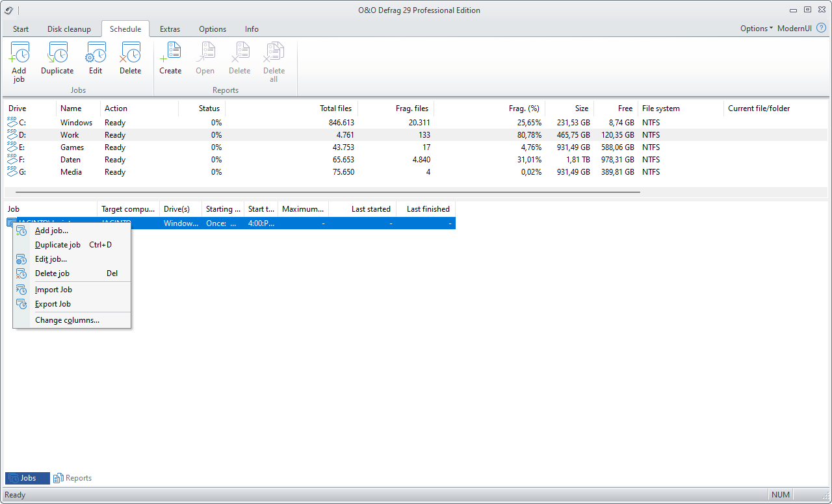Choose Export Job from context menu
This screenshot has width=832, height=504.
click(72, 304)
